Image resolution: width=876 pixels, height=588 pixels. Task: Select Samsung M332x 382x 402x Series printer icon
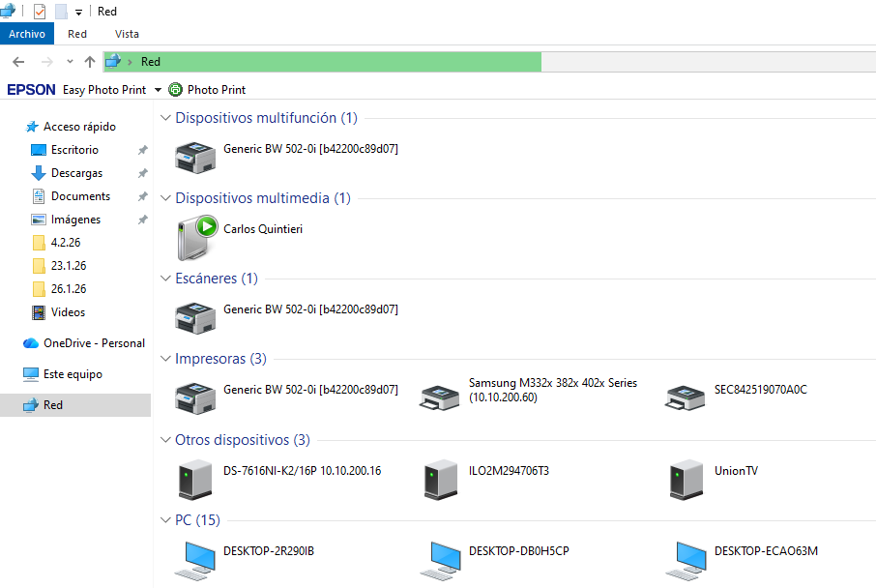point(440,397)
